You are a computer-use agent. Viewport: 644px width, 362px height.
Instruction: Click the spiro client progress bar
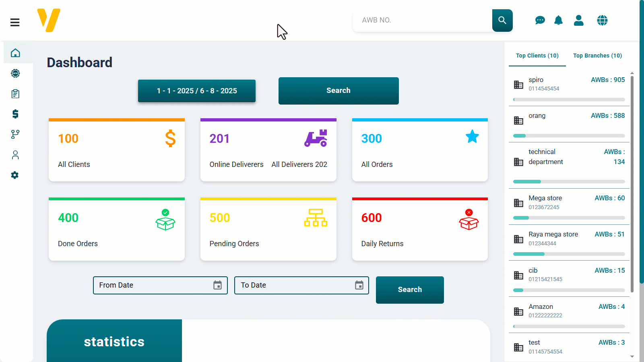point(569,99)
